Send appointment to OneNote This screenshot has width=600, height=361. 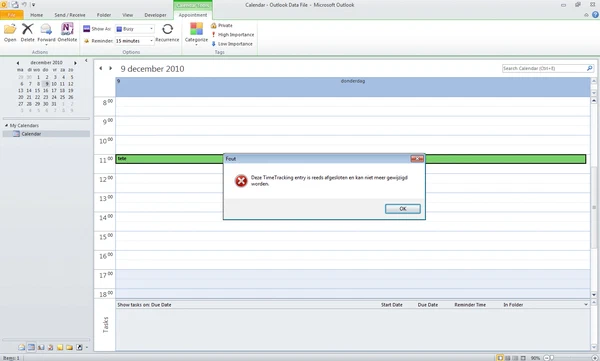tap(67, 33)
